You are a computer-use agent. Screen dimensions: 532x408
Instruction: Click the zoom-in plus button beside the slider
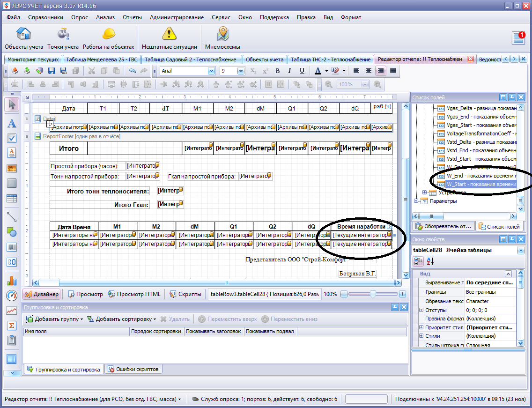click(x=402, y=294)
